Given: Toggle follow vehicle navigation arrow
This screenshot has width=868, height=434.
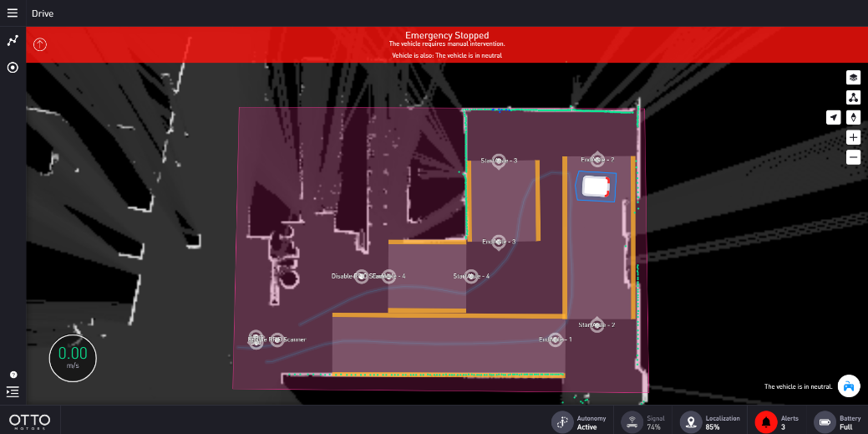Looking at the screenshot, I should (833, 117).
